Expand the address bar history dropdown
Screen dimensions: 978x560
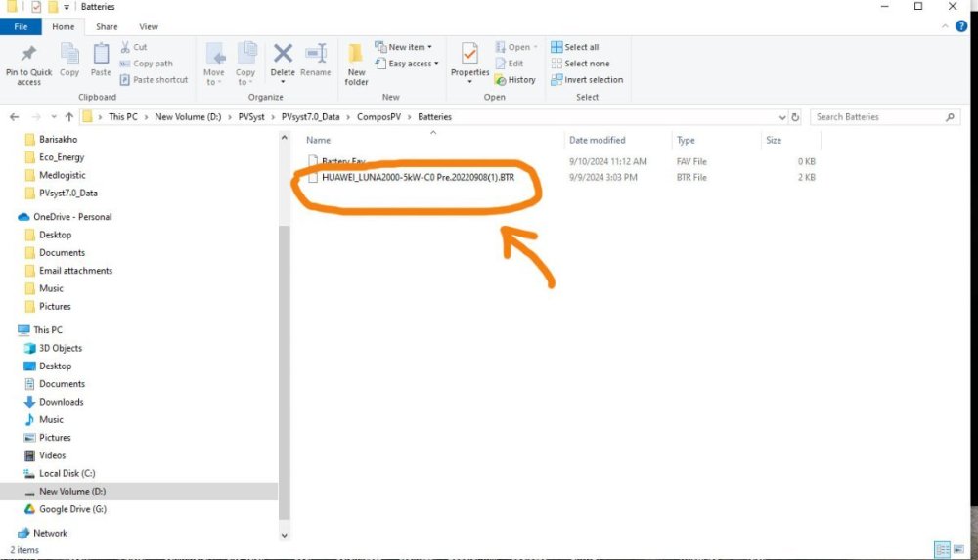780,117
